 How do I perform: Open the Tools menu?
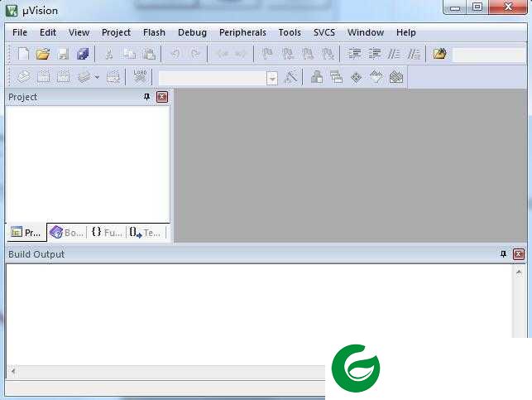(290, 32)
